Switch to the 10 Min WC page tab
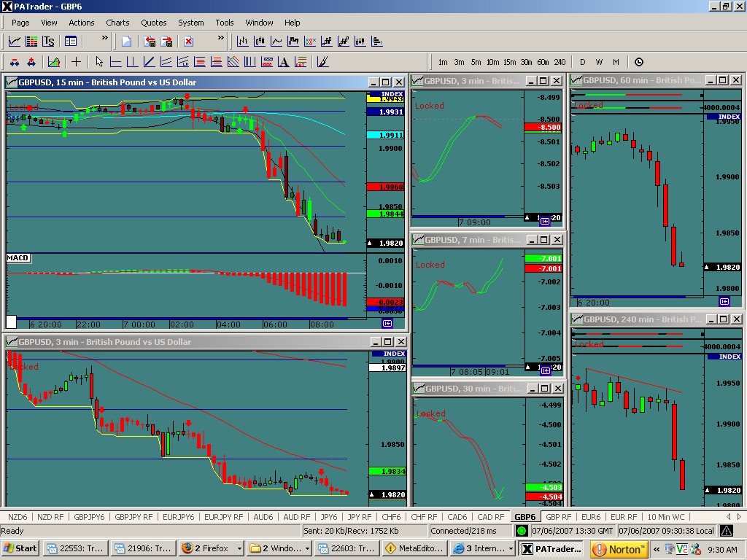Viewport: 747px width, 560px height. point(665,517)
